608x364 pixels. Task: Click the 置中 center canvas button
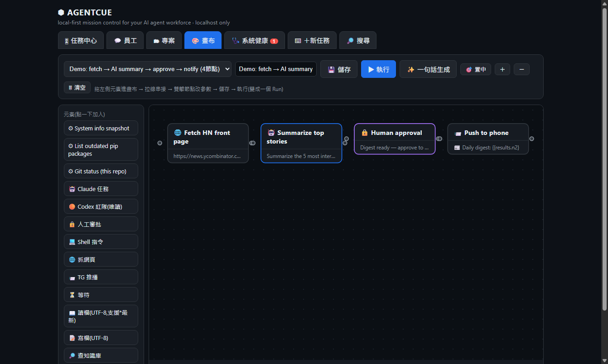[476, 69]
